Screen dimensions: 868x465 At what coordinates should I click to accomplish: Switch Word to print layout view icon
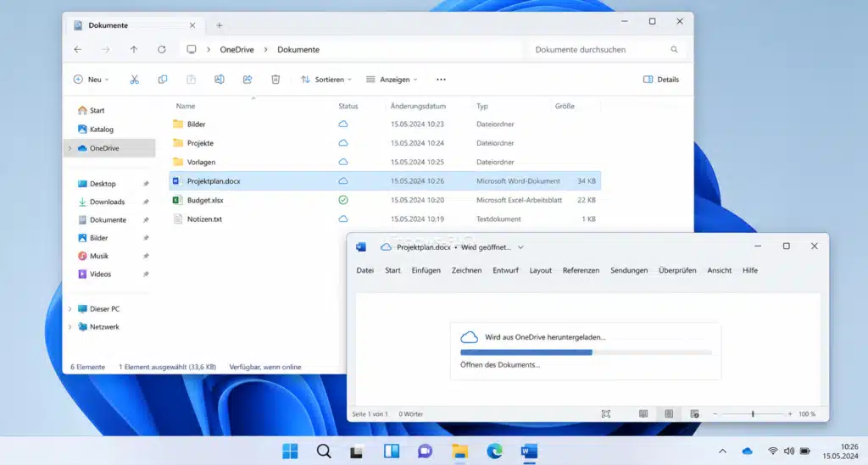tap(669, 413)
